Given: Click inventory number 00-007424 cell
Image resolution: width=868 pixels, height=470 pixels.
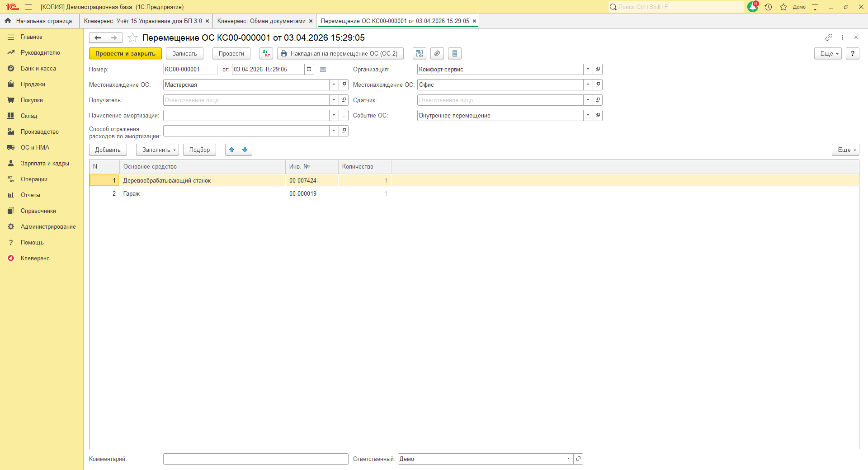Looking at the screenshot, I should point(311,180).
